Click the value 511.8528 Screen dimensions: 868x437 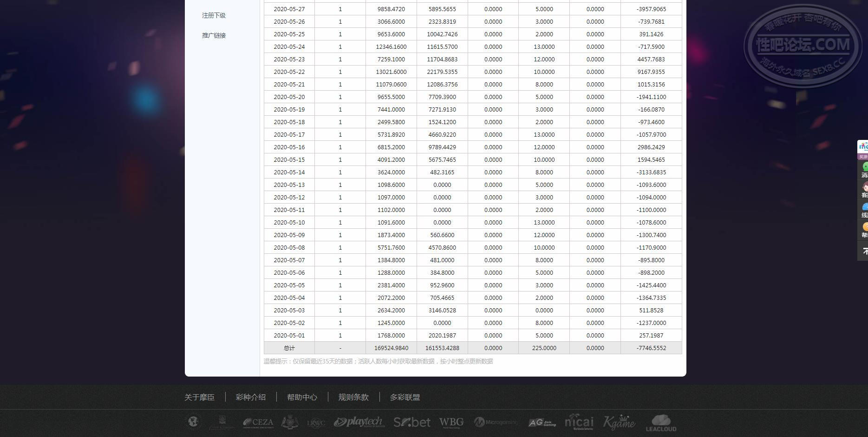(651, 310)
